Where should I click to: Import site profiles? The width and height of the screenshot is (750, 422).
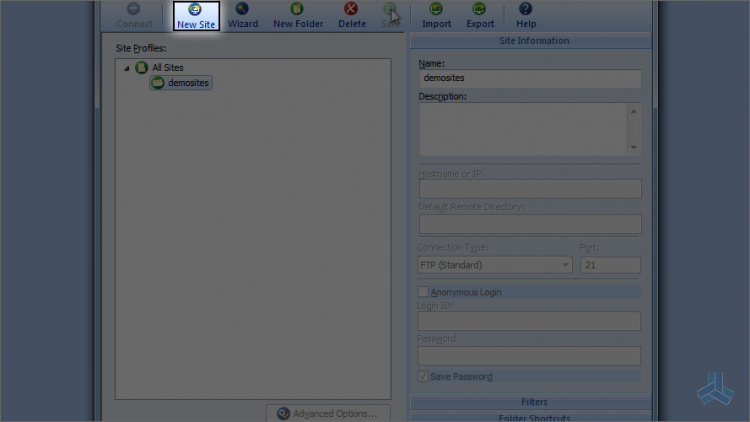coord(436,16)
